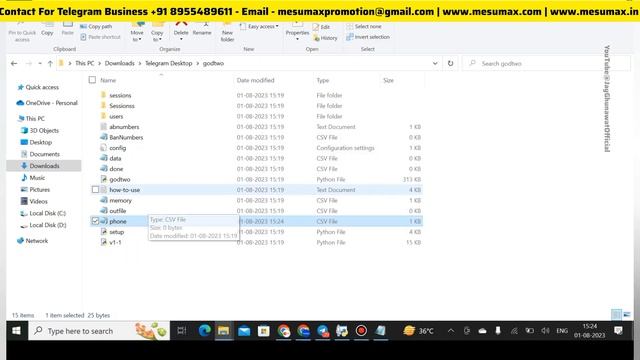Create a New folder from ribbon
Screen dimensions: 640x360
tap(227, 32)
